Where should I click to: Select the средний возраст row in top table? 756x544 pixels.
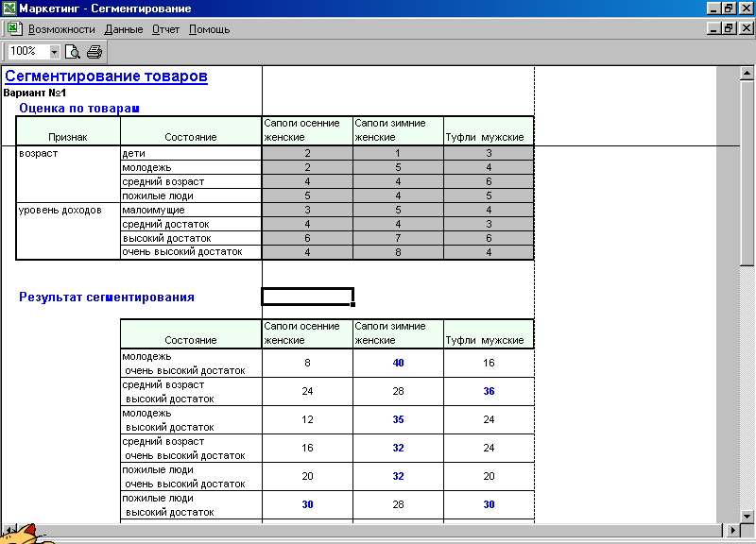pos(191,181)
